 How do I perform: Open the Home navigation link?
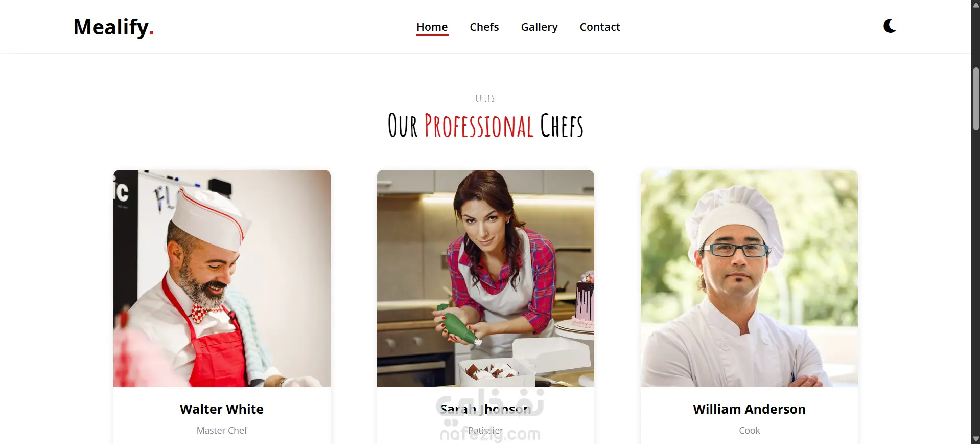432,27
